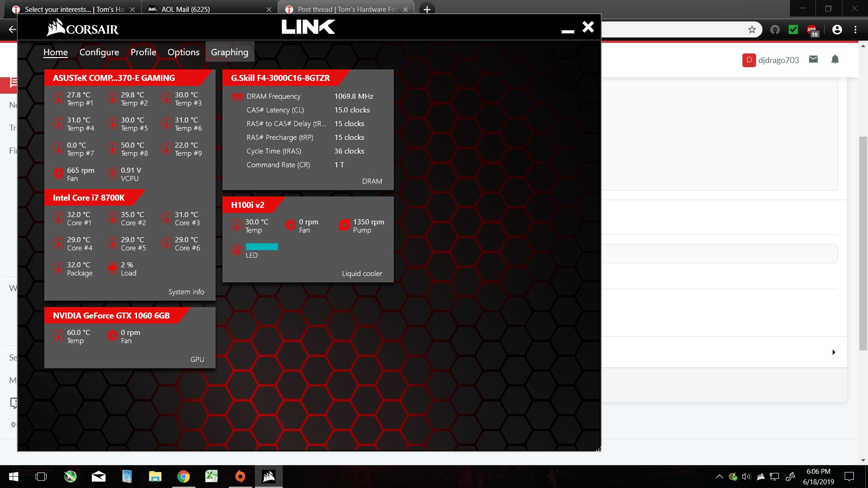Open the djdrago703 account menu
The image size is (868, 488).
[771, 60]
